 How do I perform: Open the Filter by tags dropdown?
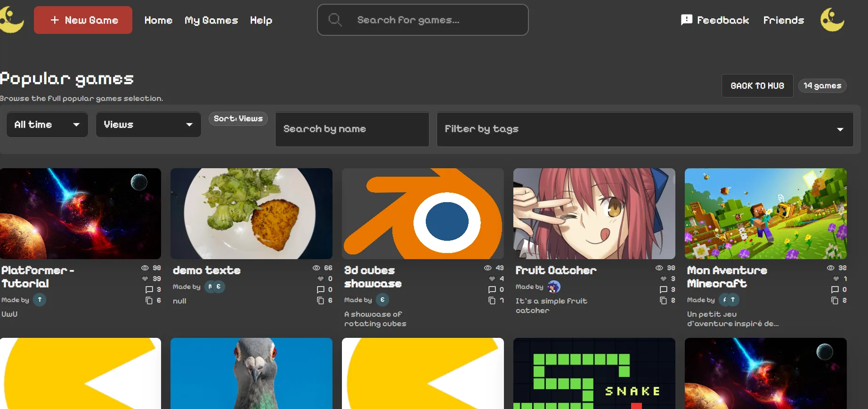(645, 129)
